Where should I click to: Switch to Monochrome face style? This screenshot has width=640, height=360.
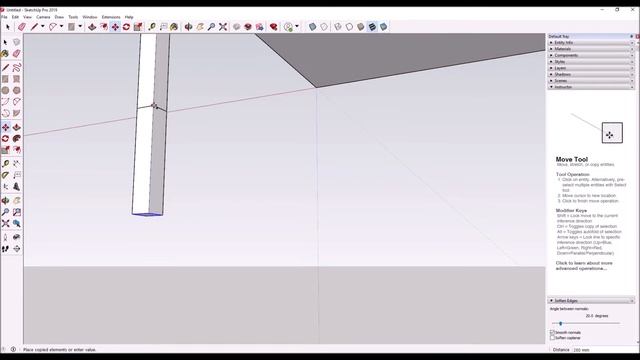[384, 27]
